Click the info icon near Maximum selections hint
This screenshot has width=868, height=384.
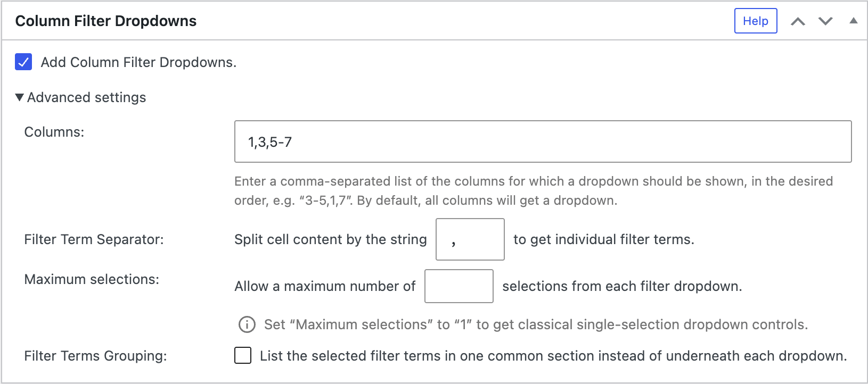tap(246, 324)
